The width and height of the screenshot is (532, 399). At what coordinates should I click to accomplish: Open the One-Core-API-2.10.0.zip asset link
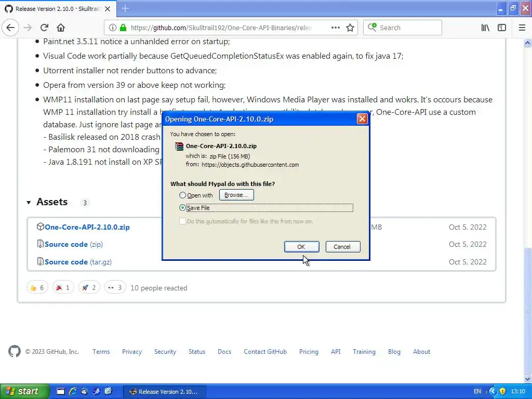tap(87, 227)
